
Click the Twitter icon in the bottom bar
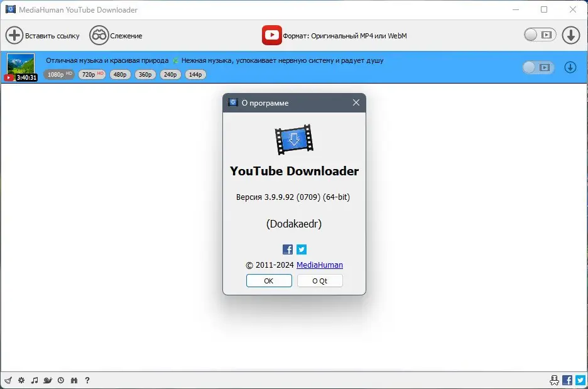580,380
